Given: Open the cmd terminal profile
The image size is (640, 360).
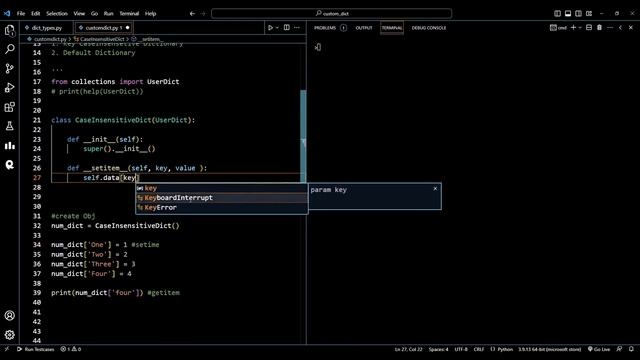Looking at the screenshot, I should (x=558, y=28).
